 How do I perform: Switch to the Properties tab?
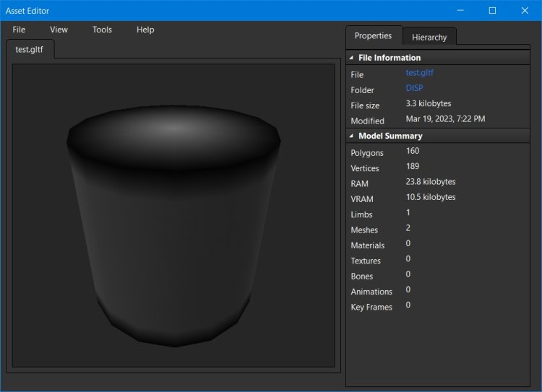click(x=373, y=35)
